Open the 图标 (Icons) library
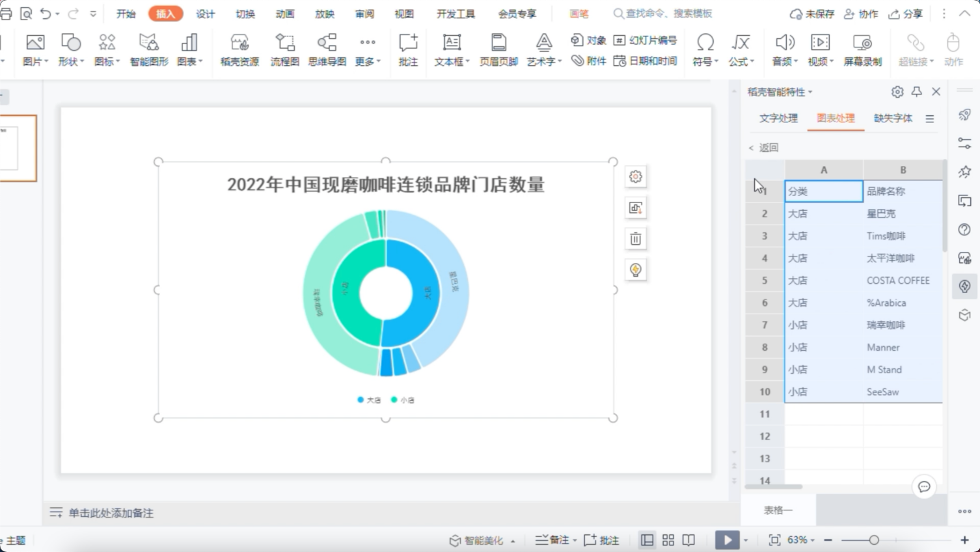Screen dimensions: 980x552 point(107,50)
